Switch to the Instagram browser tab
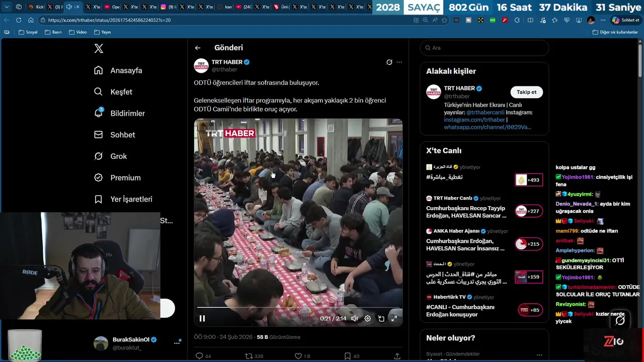The width and height of the screenshot is (644, 362). point(168,7)
